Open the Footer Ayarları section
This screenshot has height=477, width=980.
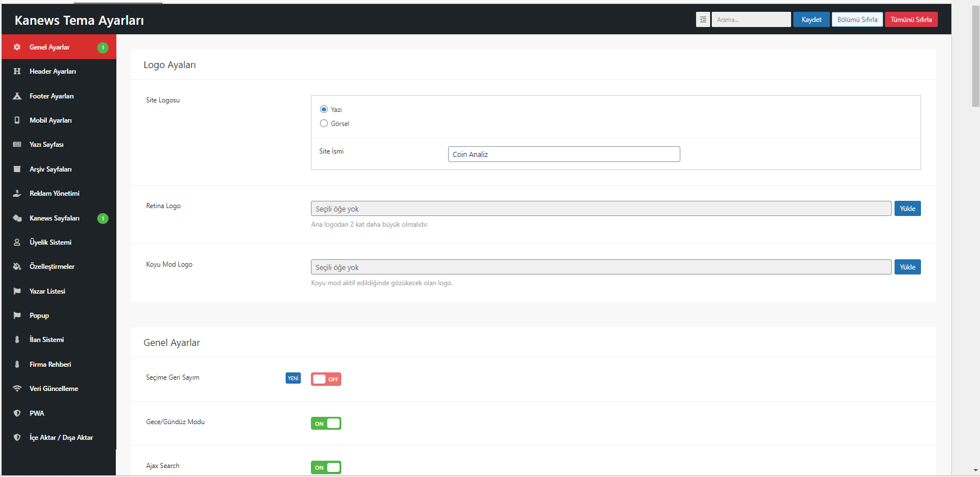59,96
